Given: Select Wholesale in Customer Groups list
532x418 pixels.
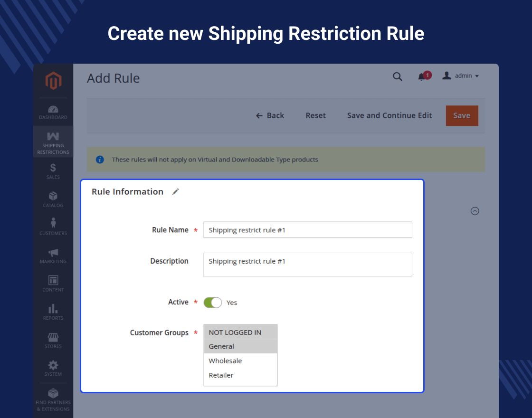Looking at the screenshot, I should tap(225, 361).
